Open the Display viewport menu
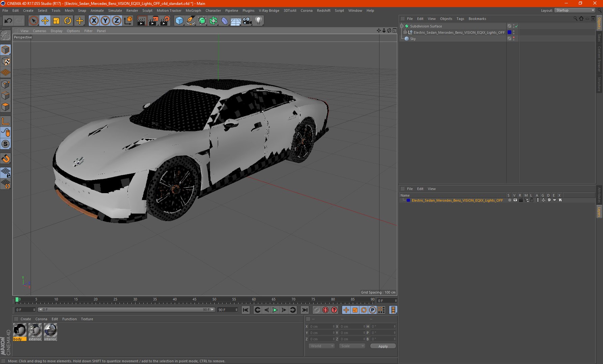 (57, 31)
